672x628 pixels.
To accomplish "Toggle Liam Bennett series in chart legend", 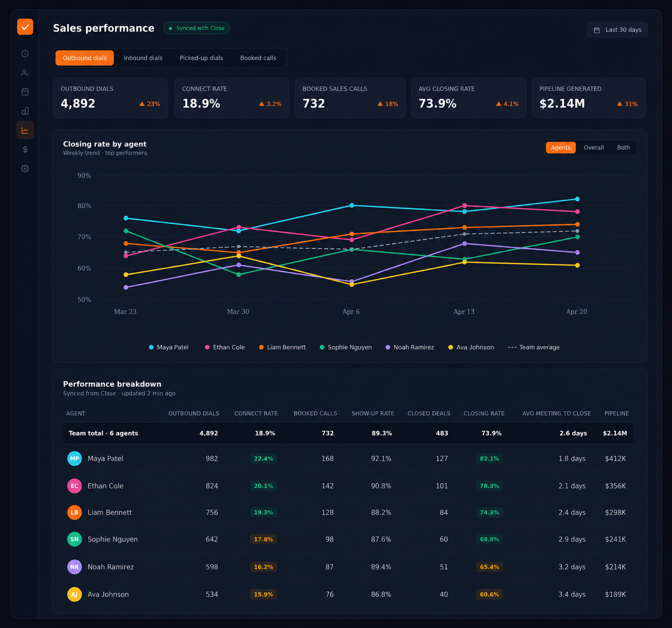I will (x=282, y=347).
